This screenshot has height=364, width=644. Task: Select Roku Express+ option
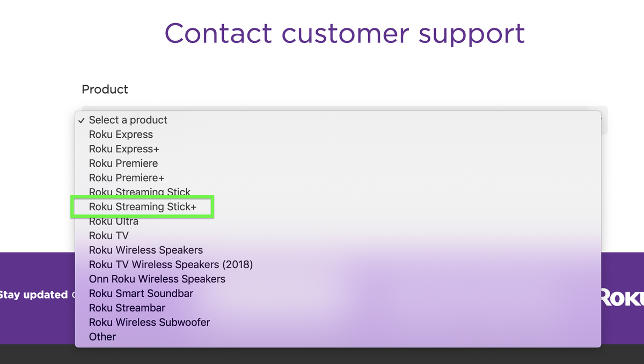click(123, 149)
